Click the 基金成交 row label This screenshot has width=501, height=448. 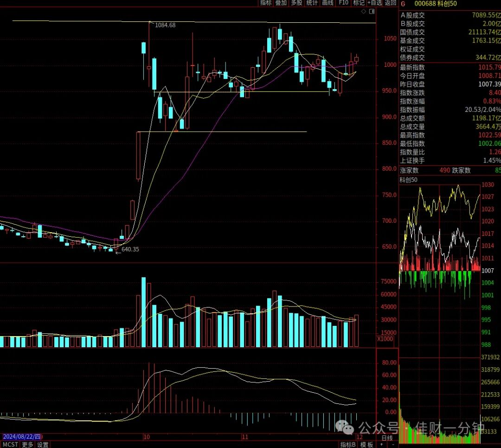412,40
